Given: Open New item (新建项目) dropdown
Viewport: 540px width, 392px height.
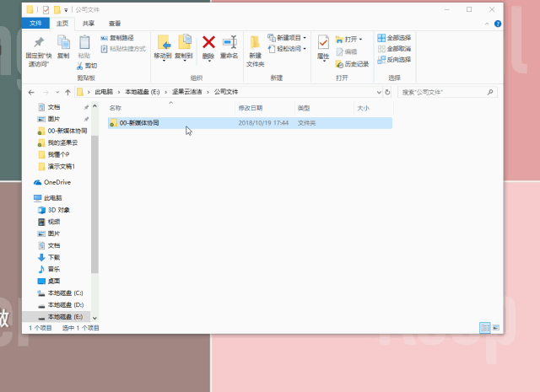Looking at the screenshot, I should click(x=287, y=38).
